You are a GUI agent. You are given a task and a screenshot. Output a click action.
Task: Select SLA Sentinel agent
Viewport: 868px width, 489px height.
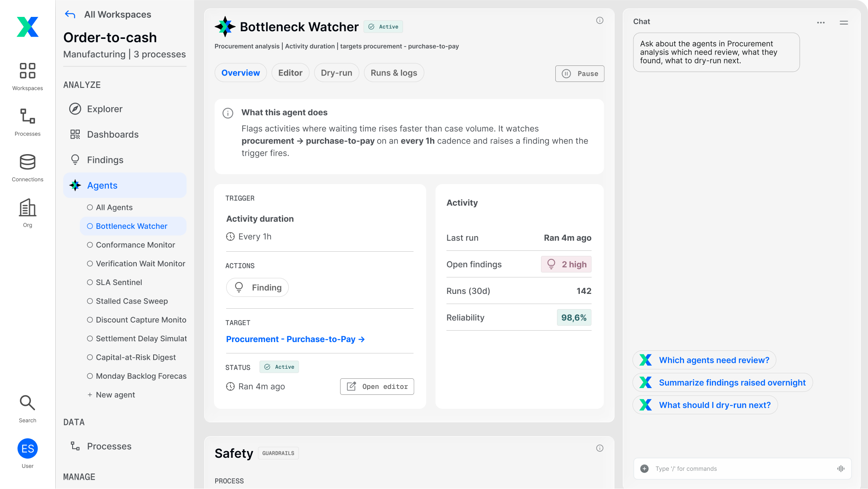133,282
